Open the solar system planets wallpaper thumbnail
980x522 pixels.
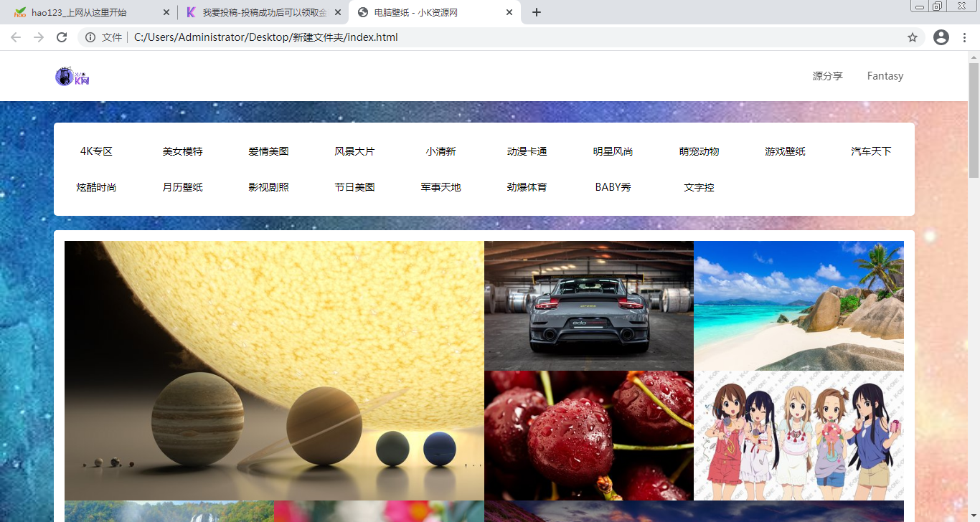pyautogui.click(x=274, y=371)
